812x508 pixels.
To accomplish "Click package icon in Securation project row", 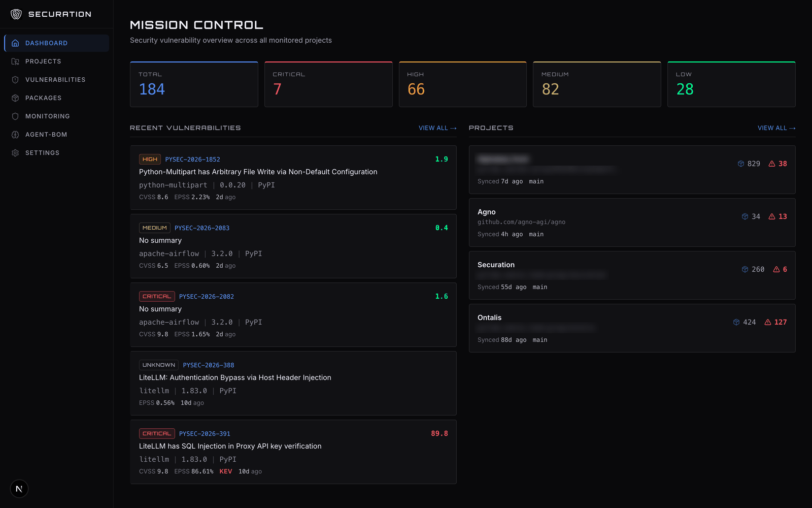I will 745,269.
